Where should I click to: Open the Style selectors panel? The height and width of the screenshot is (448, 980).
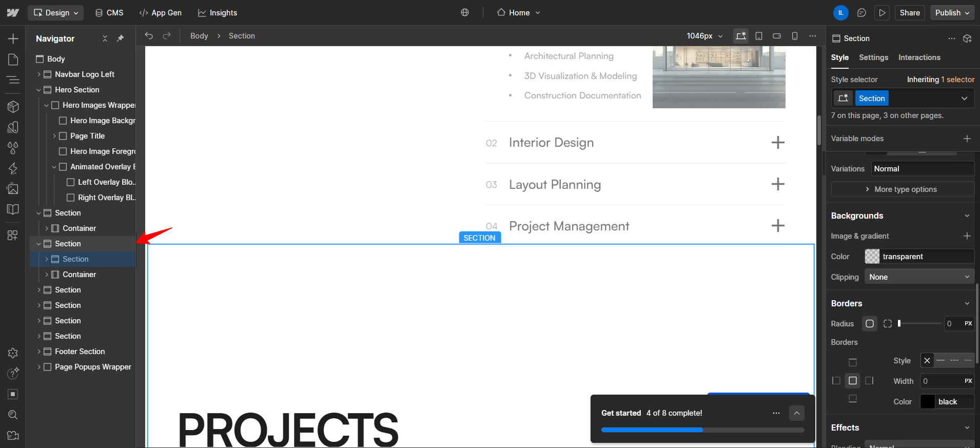pyautogui.click(x=13, y=127)
